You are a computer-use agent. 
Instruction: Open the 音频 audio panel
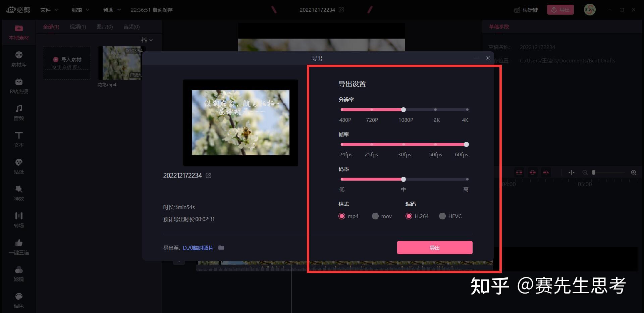pos(19,113)
